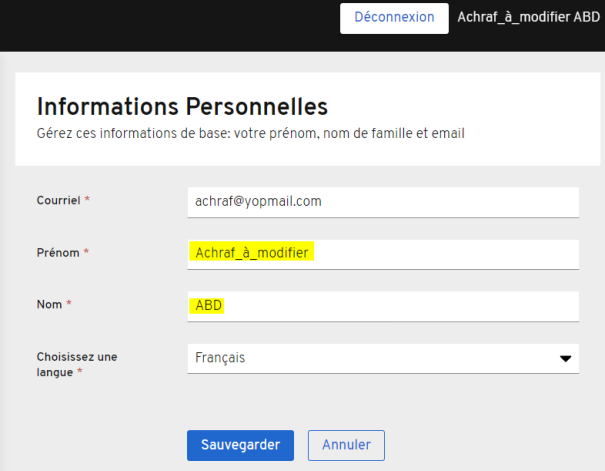Click the Prénom field label
Screen dimensions: 605x471
(x=57, y=253)
